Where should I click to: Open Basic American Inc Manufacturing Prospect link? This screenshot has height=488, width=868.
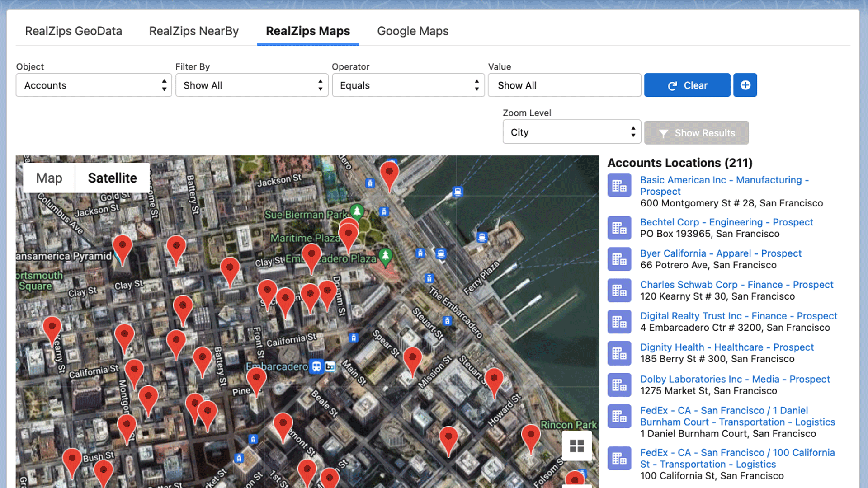click(x=724, y=186)
